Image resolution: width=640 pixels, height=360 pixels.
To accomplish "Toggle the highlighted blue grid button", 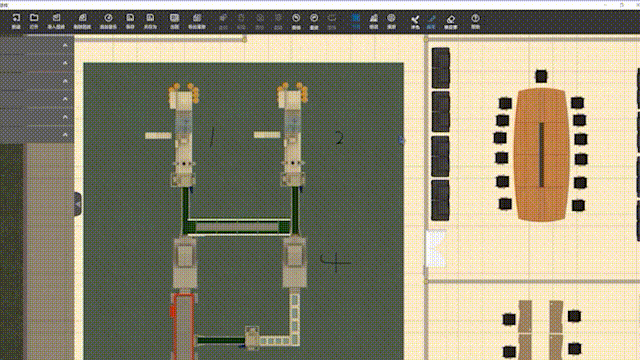I will coord(356,21).
